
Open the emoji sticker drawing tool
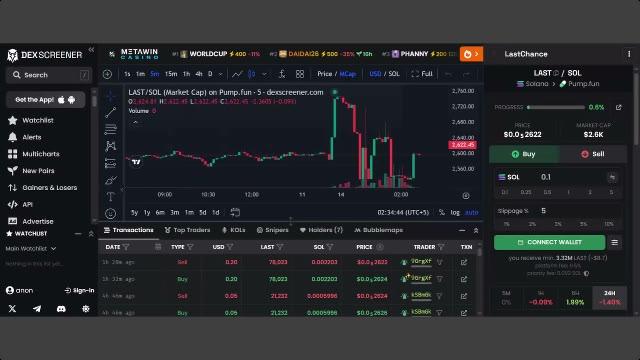[111, 213]
